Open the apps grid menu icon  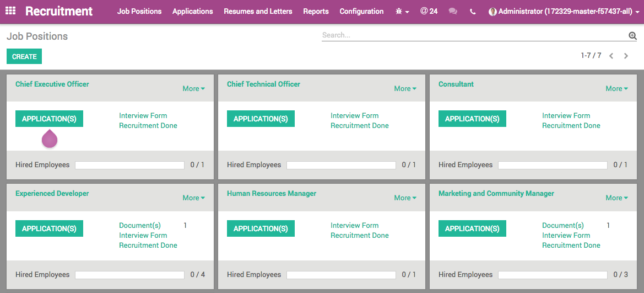[x=10, y=11]
